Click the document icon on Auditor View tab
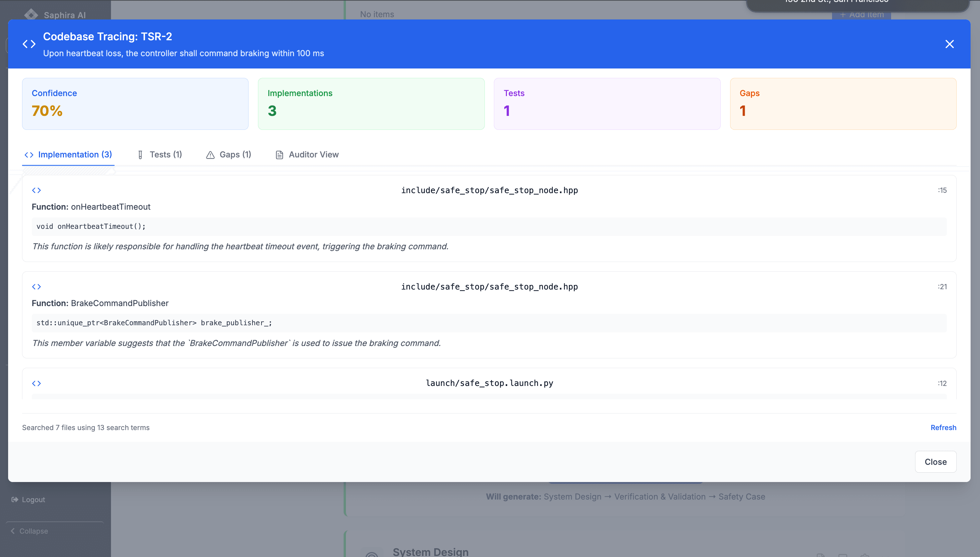This screenshot has height=557, width=980. (279, 155)
